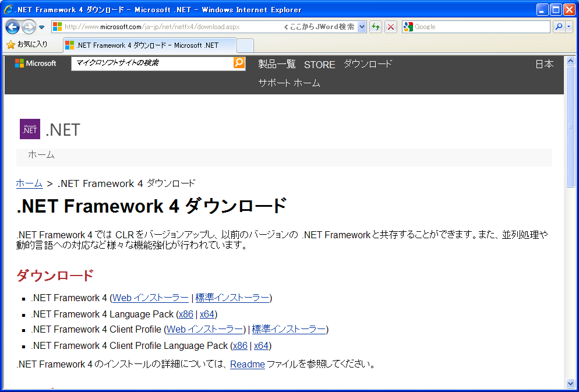Click the 日本 region selector
Viewport: 579px width, 392px height.
[545, 64]
